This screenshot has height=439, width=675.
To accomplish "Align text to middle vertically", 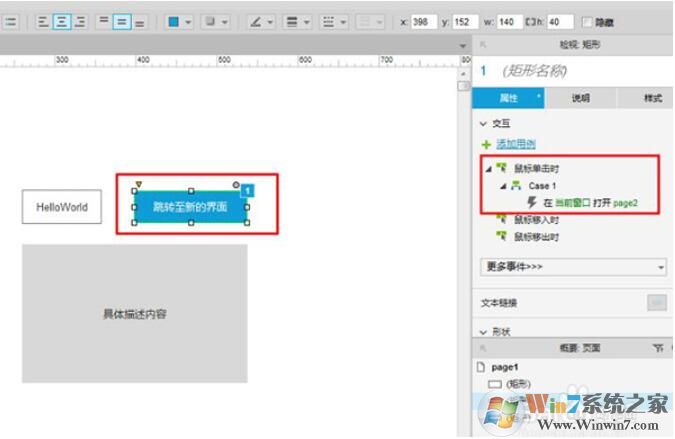I will click(x=122, y=22).
